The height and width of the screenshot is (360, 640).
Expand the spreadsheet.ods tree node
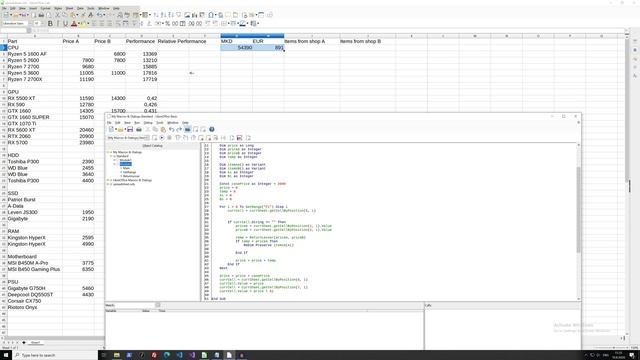(108, 184)
